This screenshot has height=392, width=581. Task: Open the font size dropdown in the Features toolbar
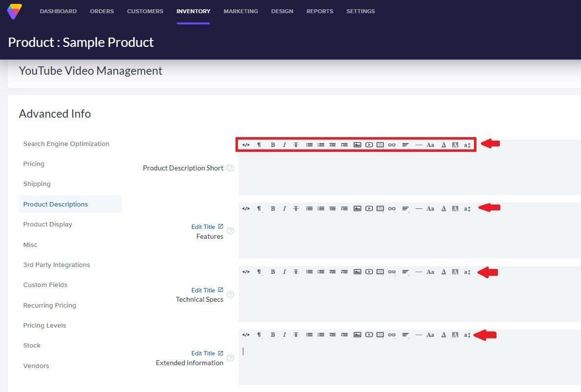tap(430, 208)
